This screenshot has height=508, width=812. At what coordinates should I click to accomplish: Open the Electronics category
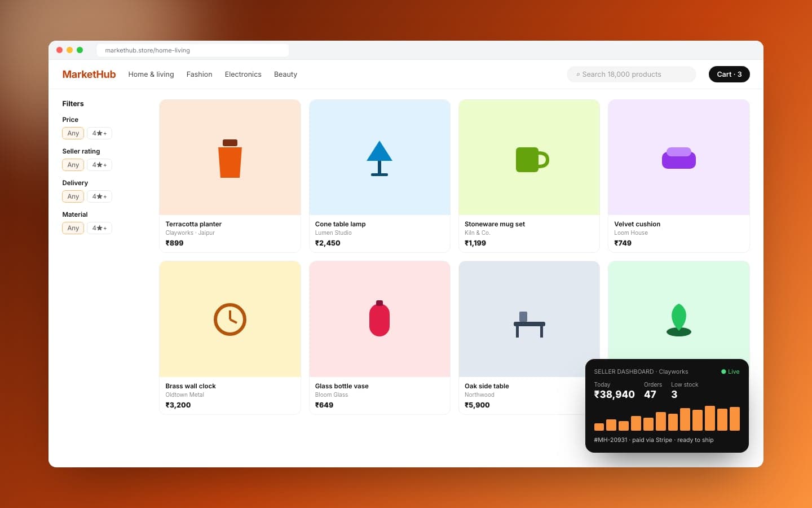tap(243, 75)
